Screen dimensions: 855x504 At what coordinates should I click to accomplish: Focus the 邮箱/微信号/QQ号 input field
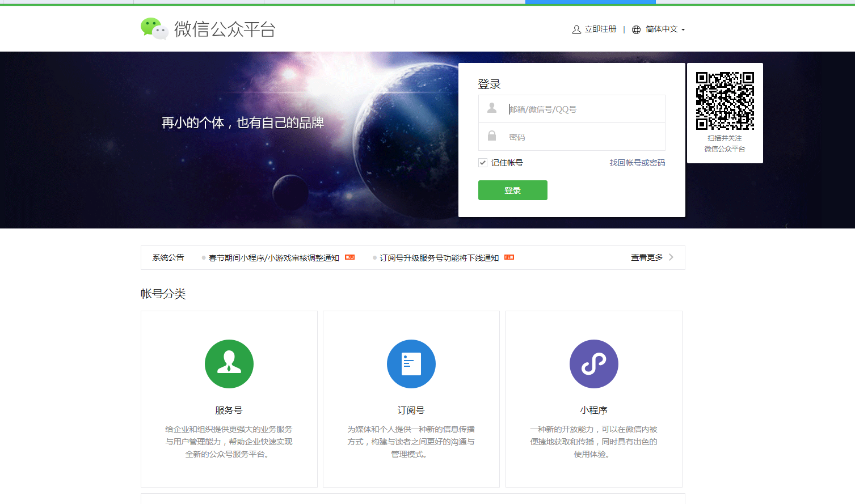coord(572,109)
